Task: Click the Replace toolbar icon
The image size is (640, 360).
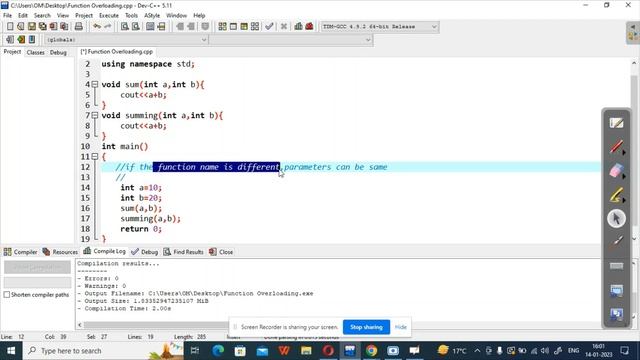Action: pyautogui.click(x=136, y=27)
